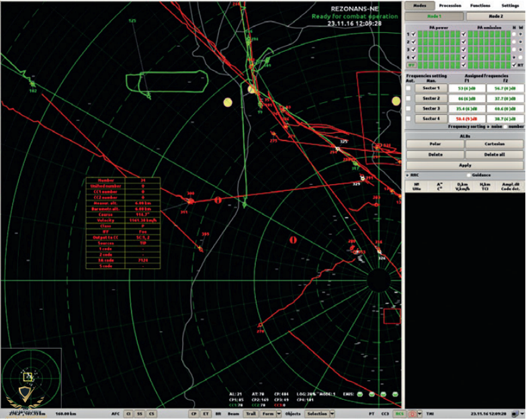Image resolution: width=526 pixels, height=420 pixels.
Task: Select the Guidance radio button
Action: tap(467, 175)
